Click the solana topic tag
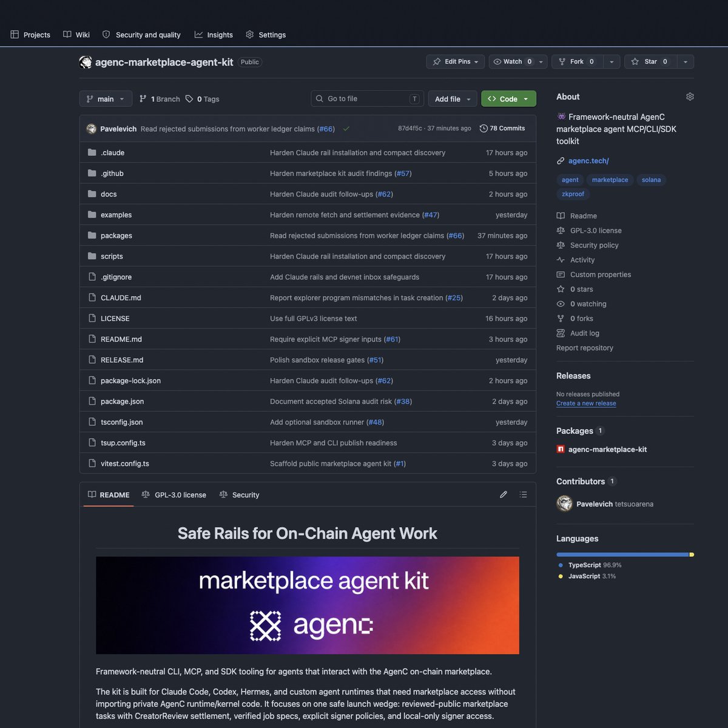728x728 pixels. pos(651,180)
